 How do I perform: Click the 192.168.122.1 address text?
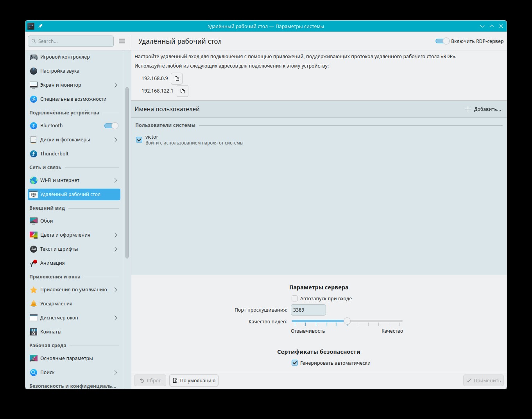(158, 91)
